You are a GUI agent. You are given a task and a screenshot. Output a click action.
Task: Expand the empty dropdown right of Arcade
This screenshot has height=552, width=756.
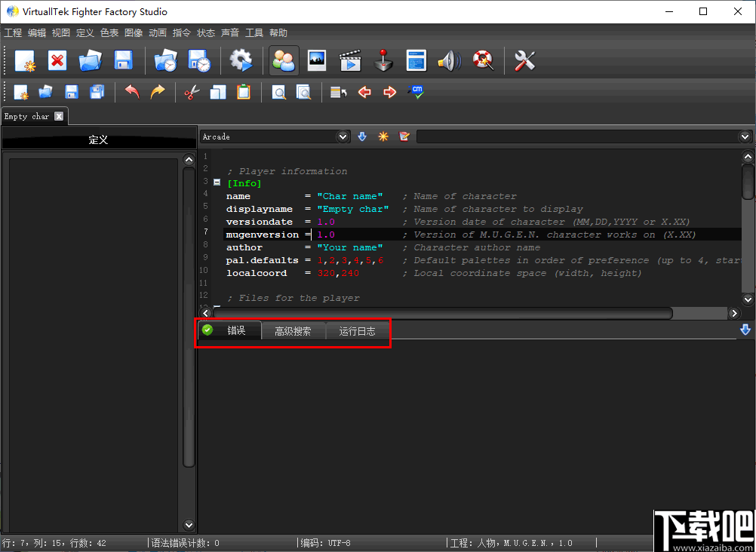745,136
